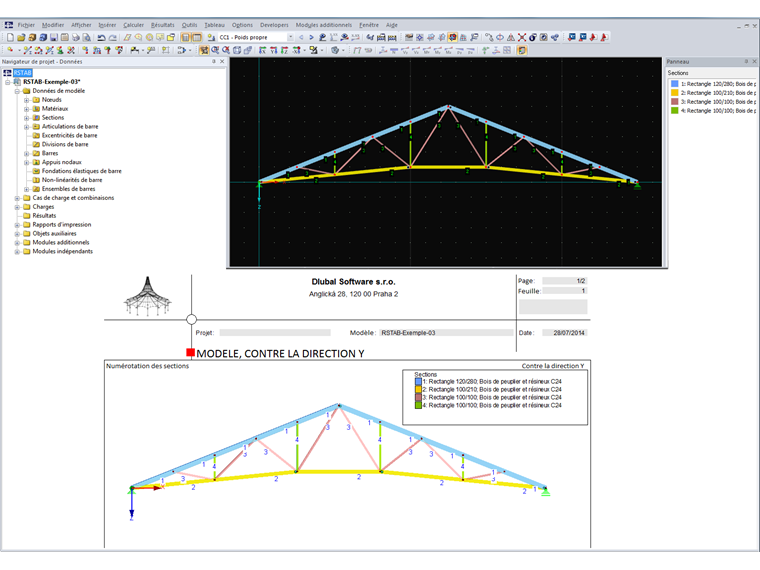Expand Cas de charge et combinaisons node
The height and width of the screenshot is (570, 760).
pos(17,198)
